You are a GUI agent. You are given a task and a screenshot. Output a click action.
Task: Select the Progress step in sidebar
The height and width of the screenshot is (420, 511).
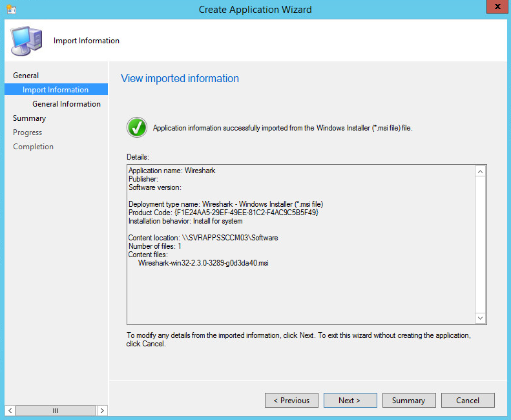tap(27, 132)
